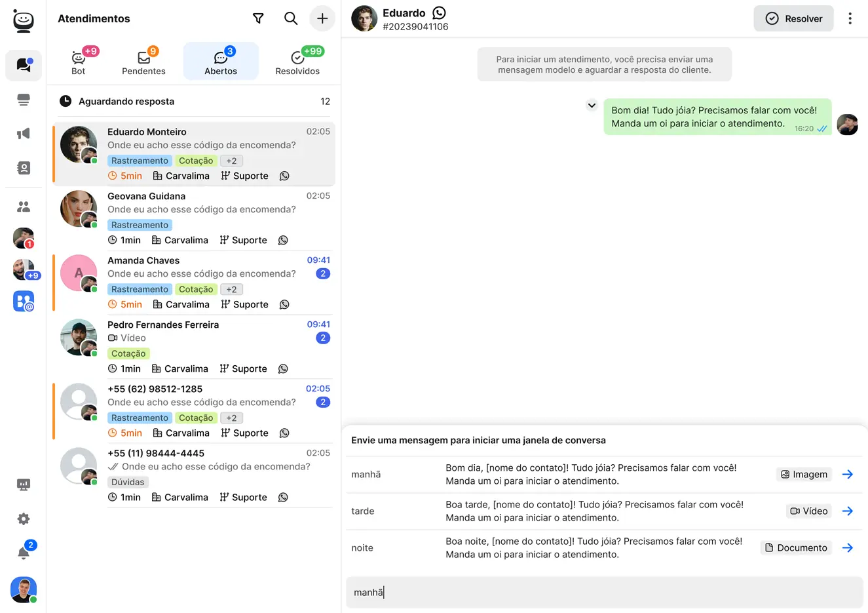
Task: Expand the +2 tags on Eduardo Monteiro
Action: pyautogui.click(x=231, y=161)
